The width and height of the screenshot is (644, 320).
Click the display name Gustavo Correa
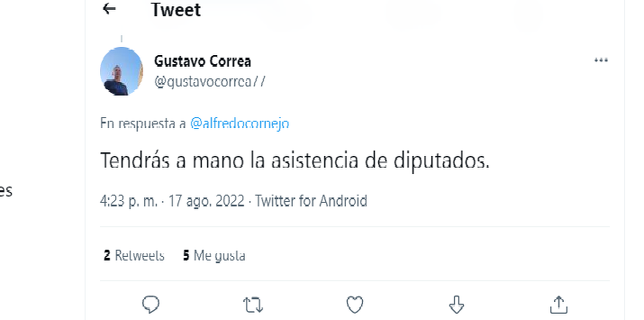(x=202, y=61)
